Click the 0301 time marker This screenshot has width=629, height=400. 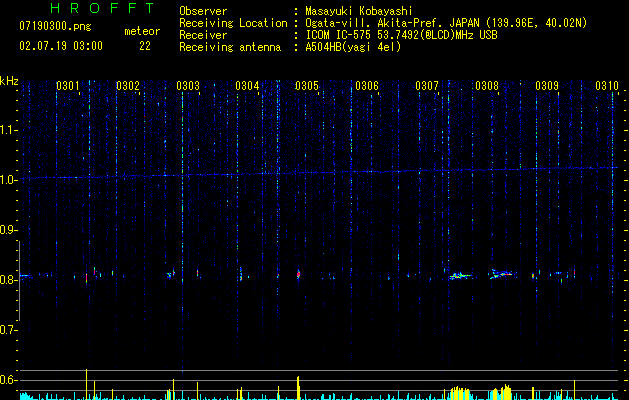pos(67,86)
